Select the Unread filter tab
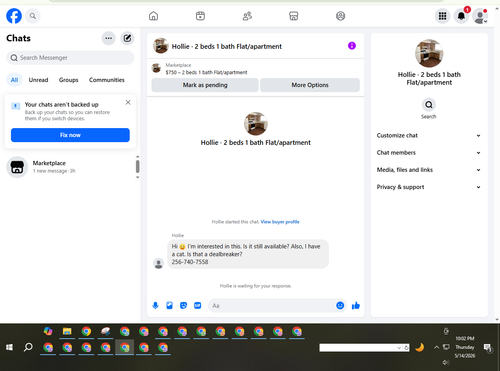 click(x=38, y=80)
